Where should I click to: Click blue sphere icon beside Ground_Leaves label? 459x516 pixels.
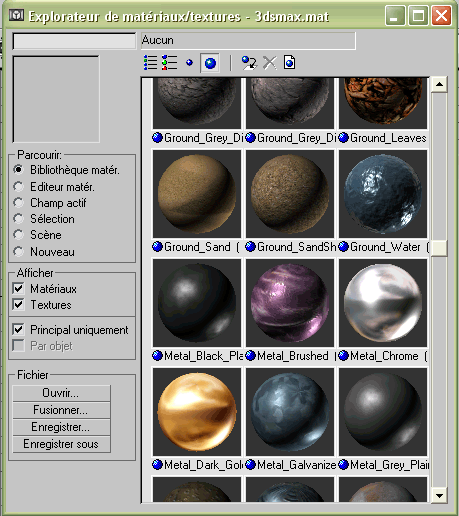pyautogui.click(x=343, y=138)
